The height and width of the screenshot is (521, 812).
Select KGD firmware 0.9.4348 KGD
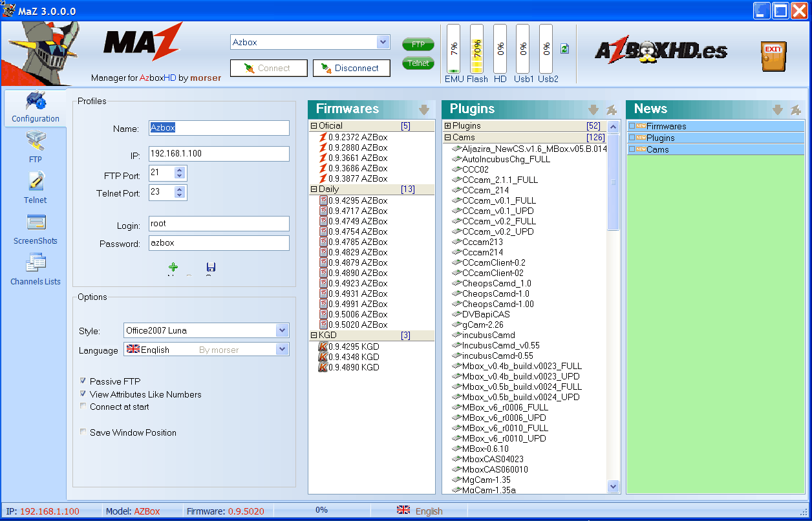coord(349,357)
